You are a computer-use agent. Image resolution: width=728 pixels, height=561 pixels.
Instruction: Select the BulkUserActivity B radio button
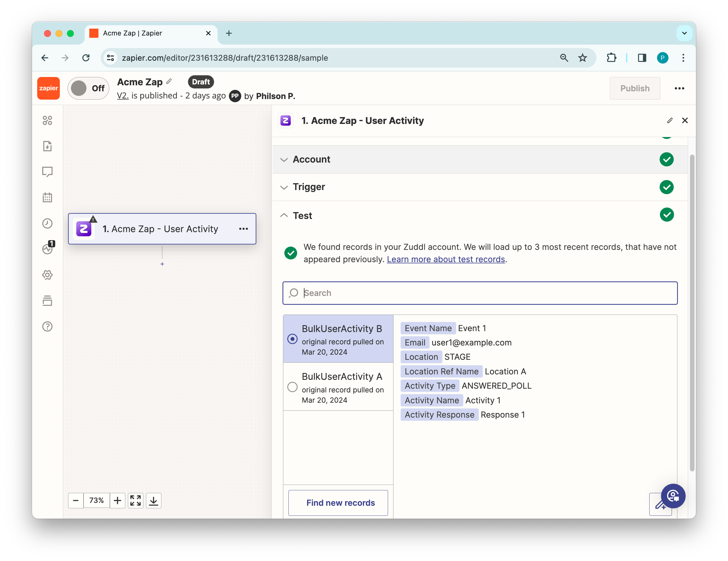click(x=292, y=339)
